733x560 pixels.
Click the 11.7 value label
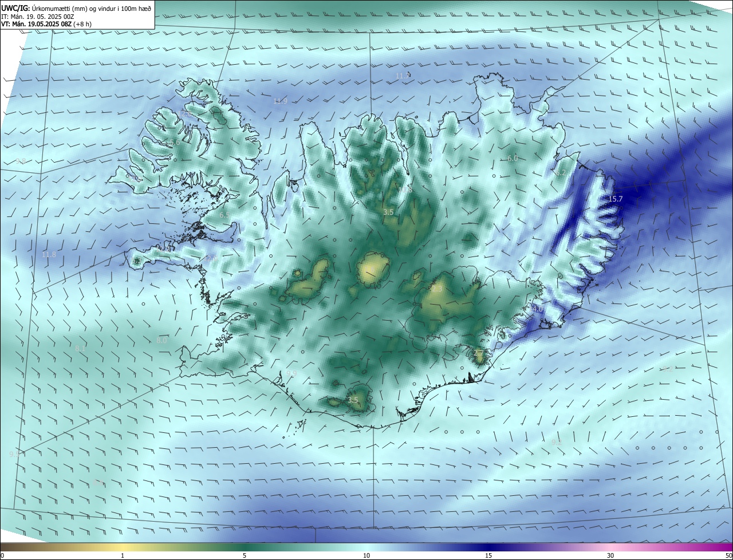pos(403,76)
